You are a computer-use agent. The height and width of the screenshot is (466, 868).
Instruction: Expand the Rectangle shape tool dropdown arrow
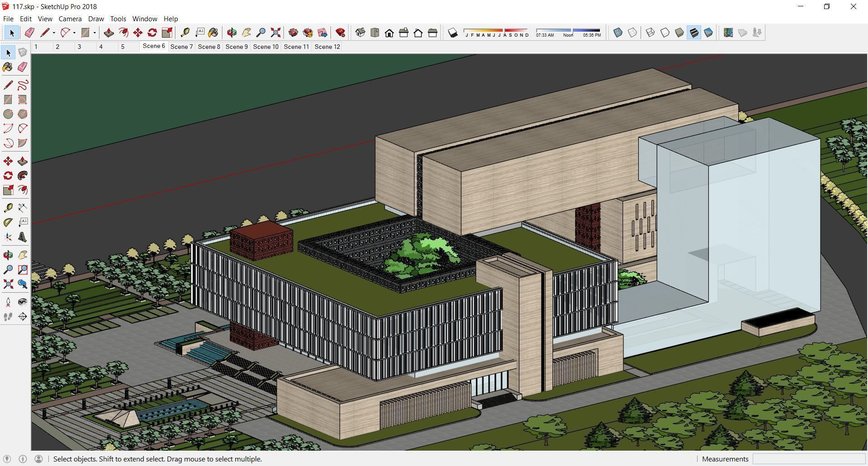click(x=94, y=33)
